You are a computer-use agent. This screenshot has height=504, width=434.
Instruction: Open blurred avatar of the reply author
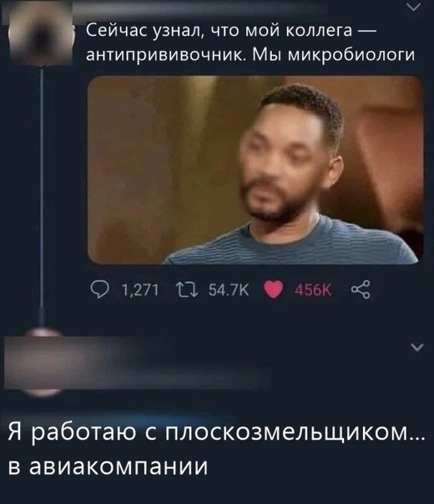(43, 363)
